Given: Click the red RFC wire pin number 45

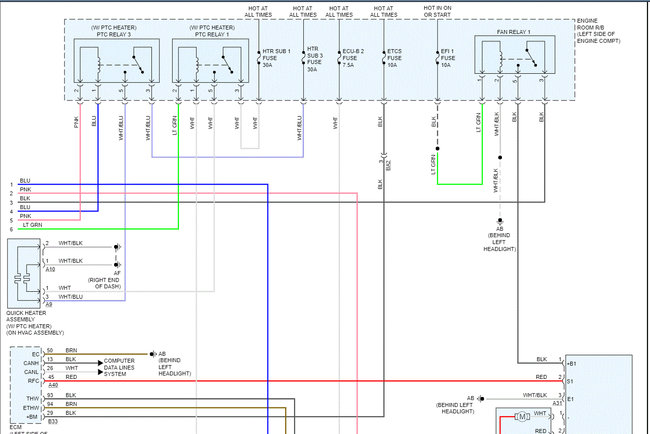Looking at the screenshot, I should point(51,377).
